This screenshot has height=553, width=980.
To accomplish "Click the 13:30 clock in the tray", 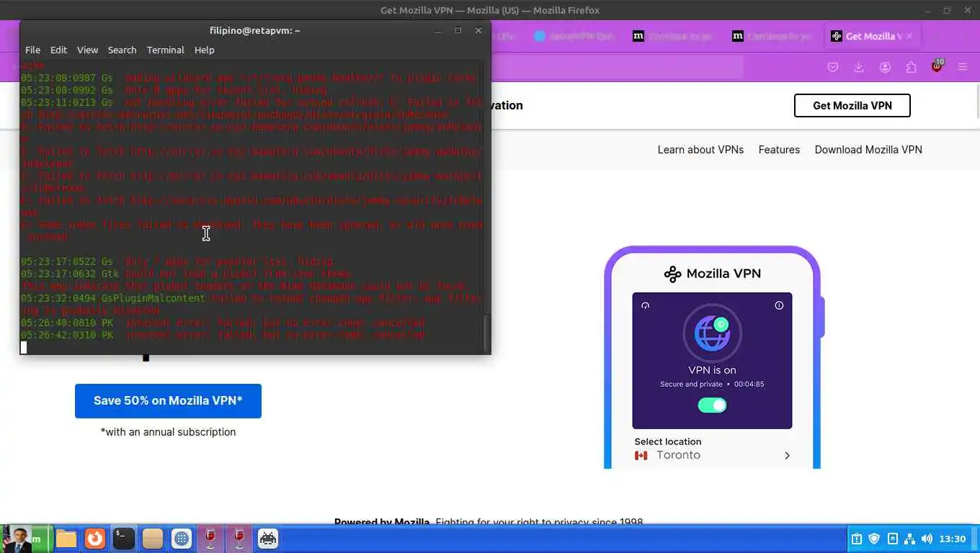I will coord(953,539).
